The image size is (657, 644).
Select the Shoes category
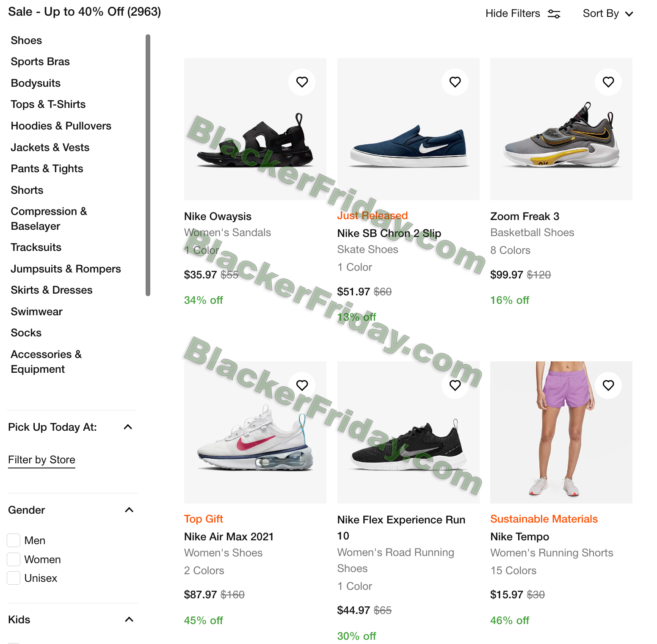coord(26,40)
